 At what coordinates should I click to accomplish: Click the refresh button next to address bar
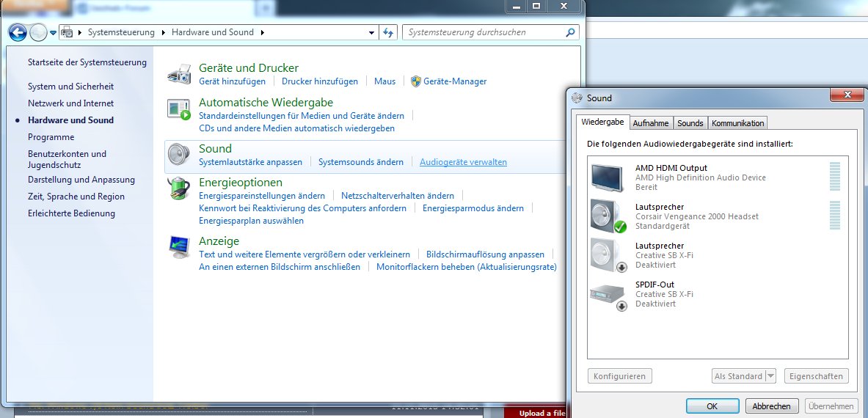pyautogui.click(x=390, y=32)
